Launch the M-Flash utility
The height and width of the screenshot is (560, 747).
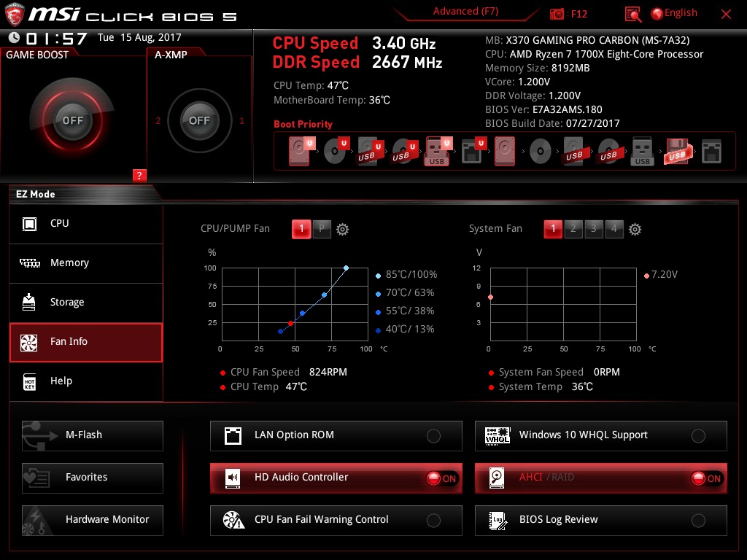point(92,435)
